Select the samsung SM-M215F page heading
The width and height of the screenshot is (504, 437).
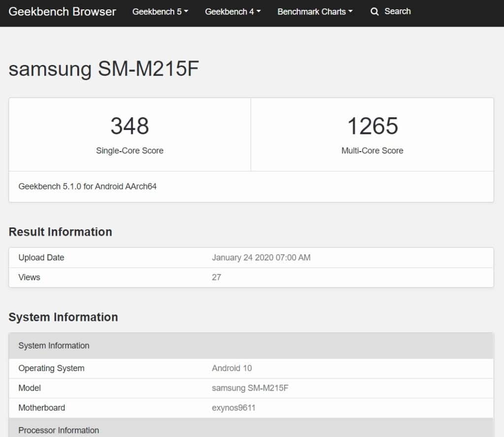click(103, 68)
